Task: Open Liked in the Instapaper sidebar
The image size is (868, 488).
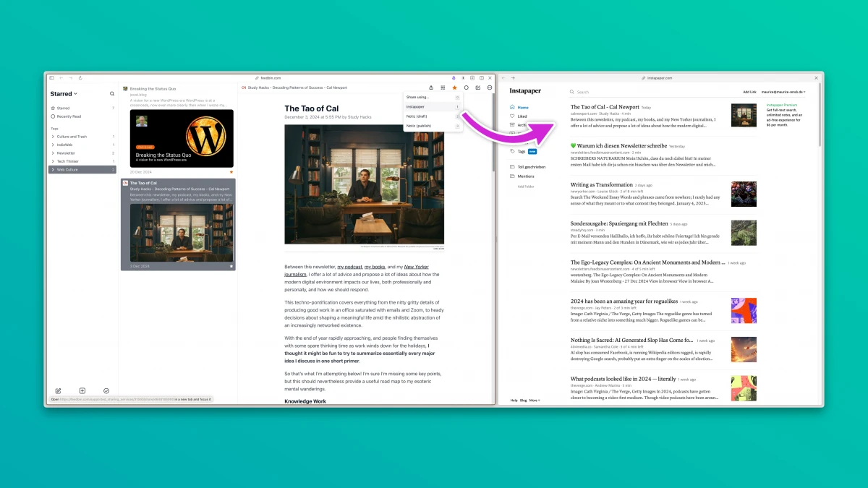Action: click(519, 116)
